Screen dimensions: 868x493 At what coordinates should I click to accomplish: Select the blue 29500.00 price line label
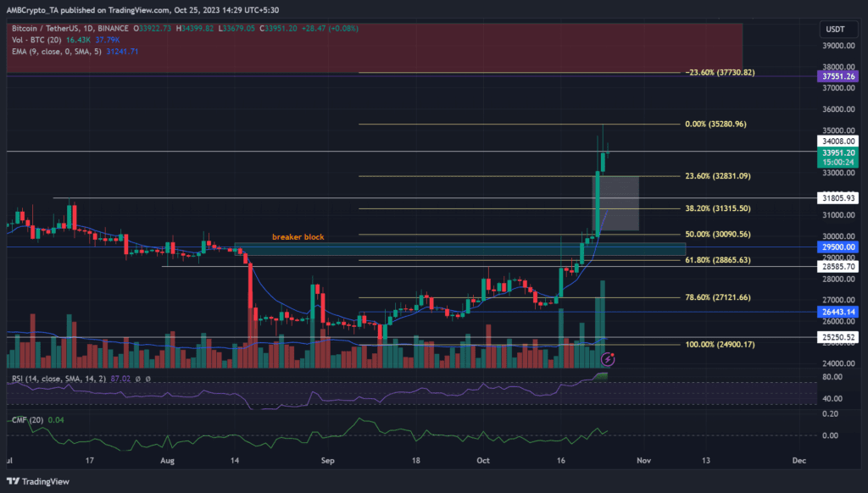click(x=837, y=246)
